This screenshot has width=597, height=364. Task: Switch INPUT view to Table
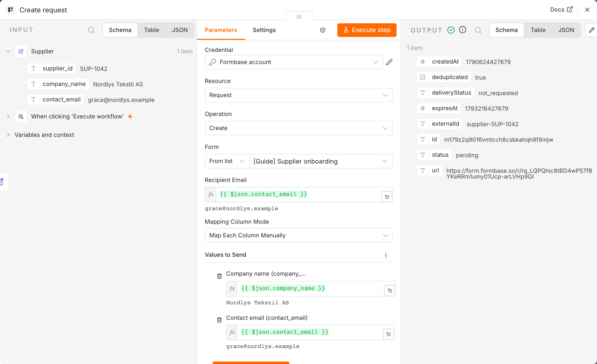(151, 30)
